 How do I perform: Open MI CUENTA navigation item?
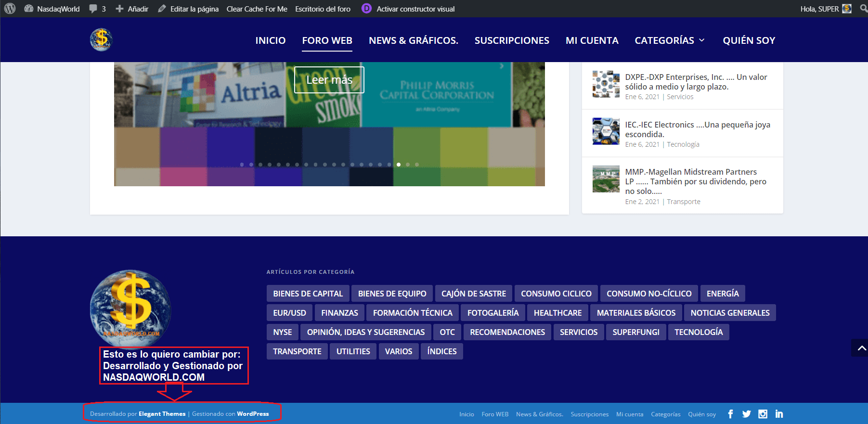tap(592, 40)
